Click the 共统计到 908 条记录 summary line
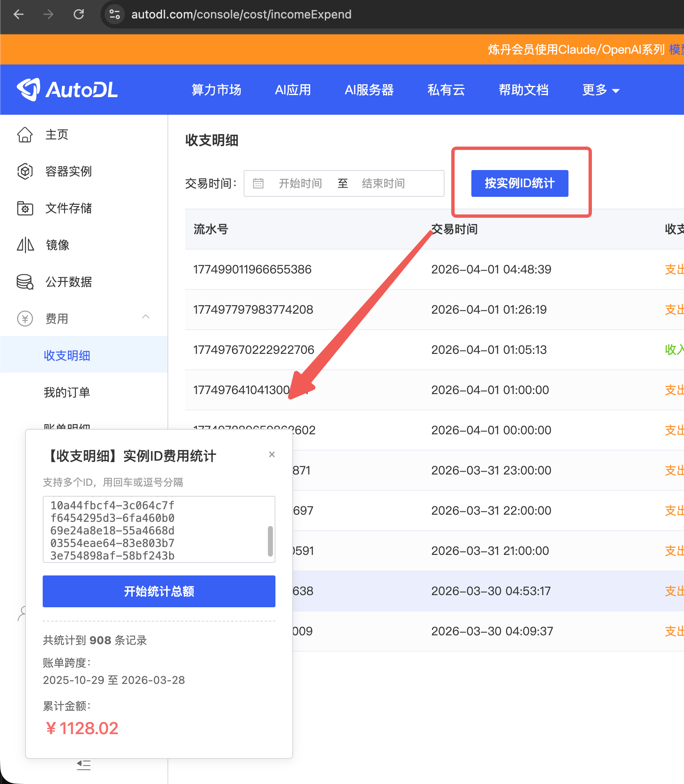This screenshot has height=784, width=684. (95, 640)
